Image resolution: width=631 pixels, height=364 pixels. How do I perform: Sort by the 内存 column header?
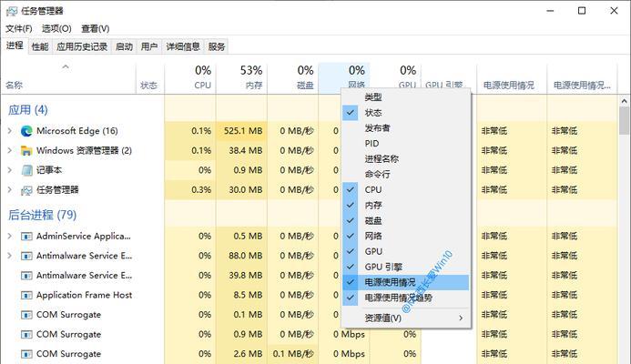(241, 79)
